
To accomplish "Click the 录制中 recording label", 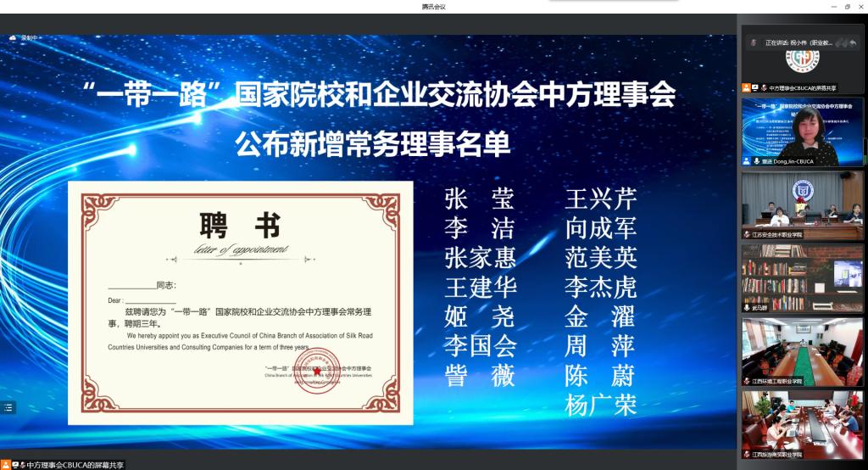I will coord(30,37).
